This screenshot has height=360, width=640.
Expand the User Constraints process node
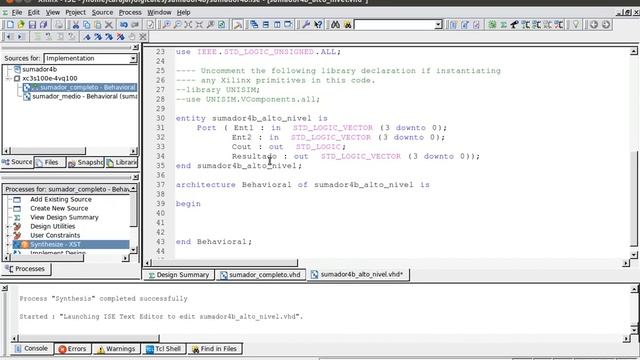point(7,236)
